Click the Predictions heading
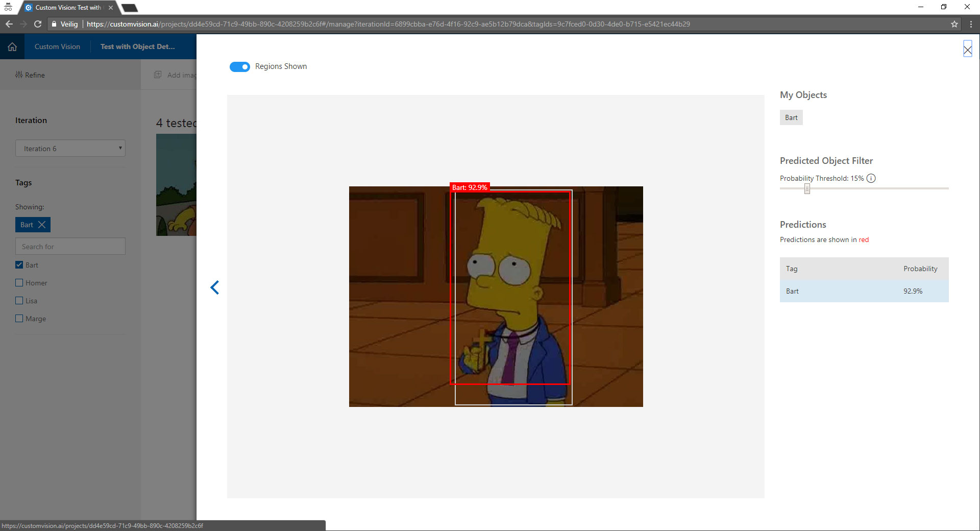Image resolution: width=980 pixels, height=531 pixels. pos(803,225)
